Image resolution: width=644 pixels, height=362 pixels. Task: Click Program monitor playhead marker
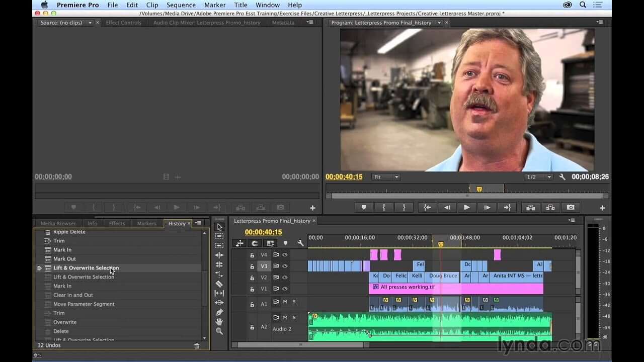click(x=479, y=189)
